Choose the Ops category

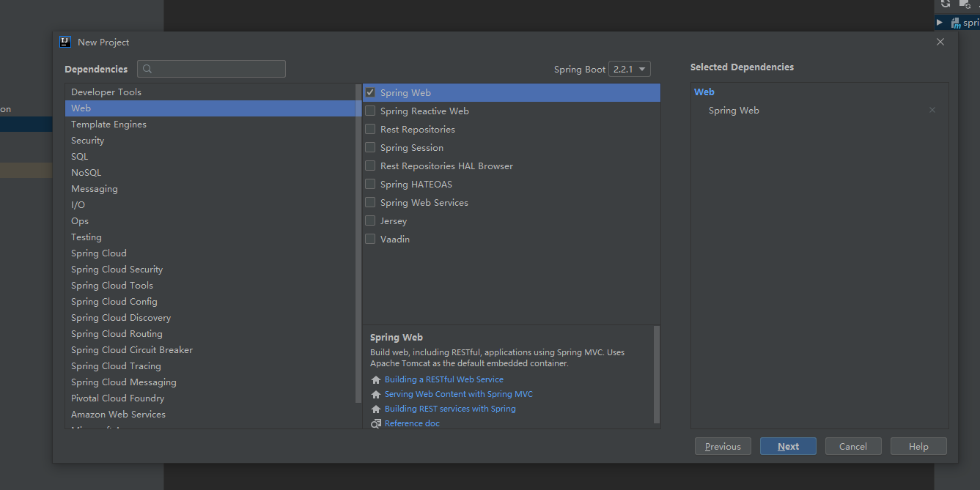[210, 221]
